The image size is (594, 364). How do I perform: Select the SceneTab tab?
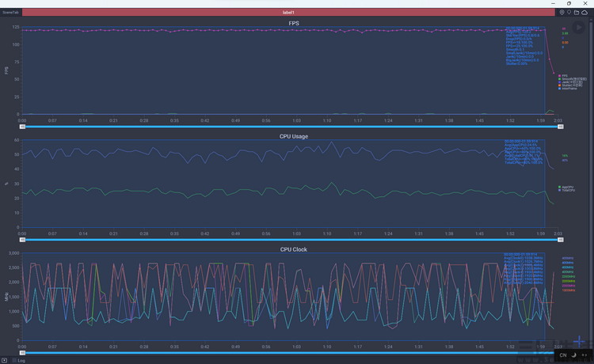click(11, 13)
